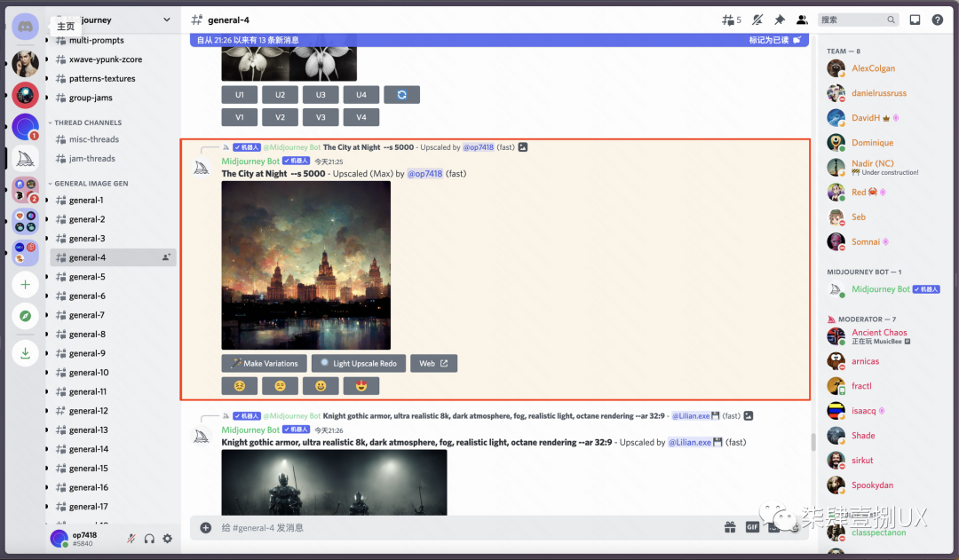Open the op7418 user avatar panel
The width and height of the screenshot is (959, 560).
pos(59,539)
